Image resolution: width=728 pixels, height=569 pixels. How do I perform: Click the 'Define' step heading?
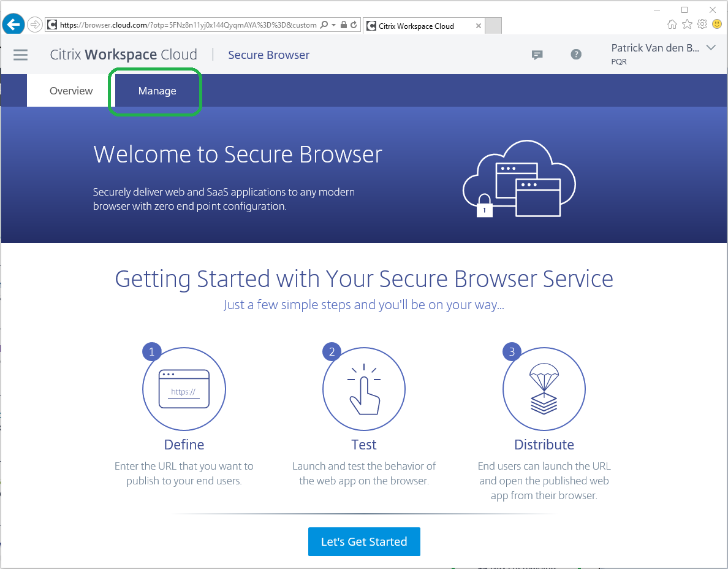(x=184, y=445)
